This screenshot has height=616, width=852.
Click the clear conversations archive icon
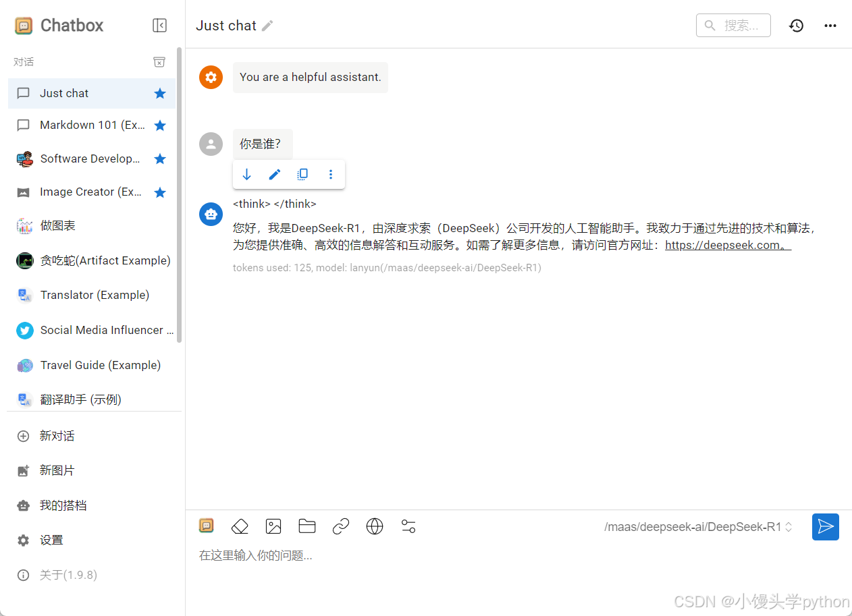[x=159, y=62]
